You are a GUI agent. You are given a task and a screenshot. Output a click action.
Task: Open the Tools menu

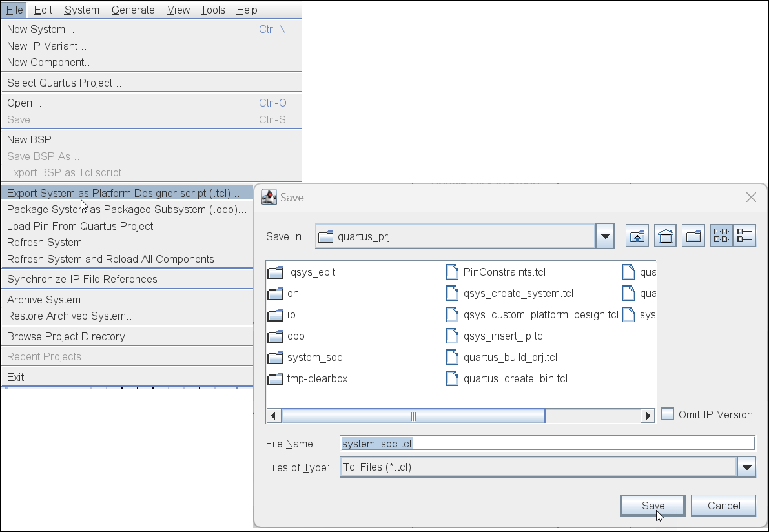(x=212, y=10)
